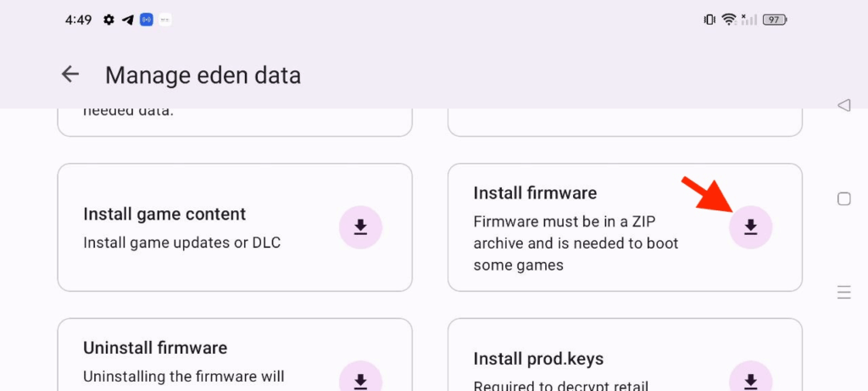Tap Install firmware download icon
868x391 pixels.
point(750,227)
